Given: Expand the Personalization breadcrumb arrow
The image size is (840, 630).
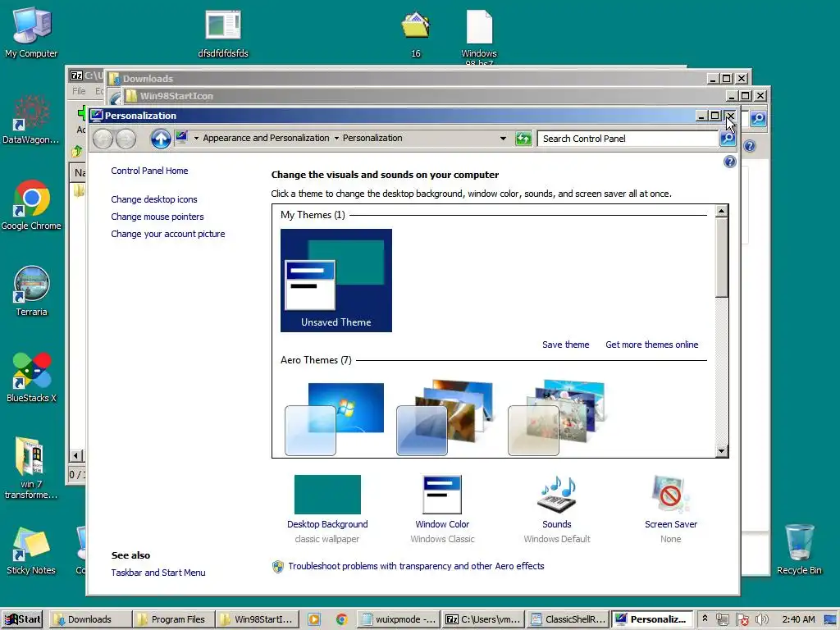Looking at the screenshot, I should (x=336, y=138).
